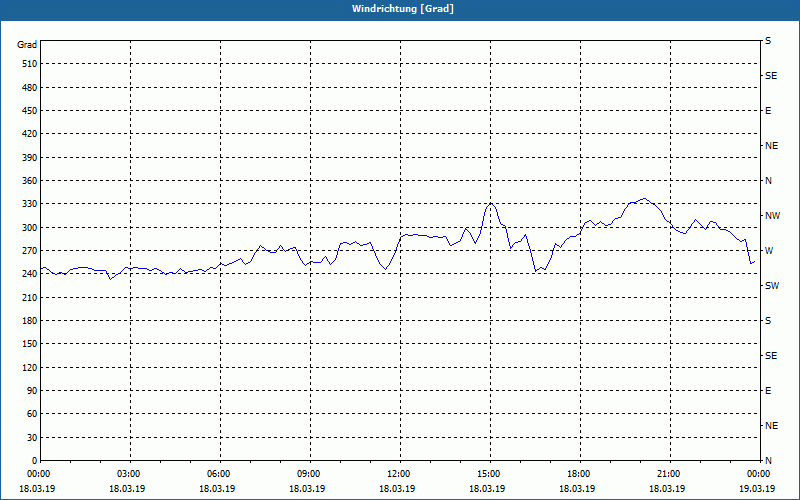The height and width of the screenshot is (500, 800).
Task: Click the "N" compass label level with 360
Action: tap(769, 181)
